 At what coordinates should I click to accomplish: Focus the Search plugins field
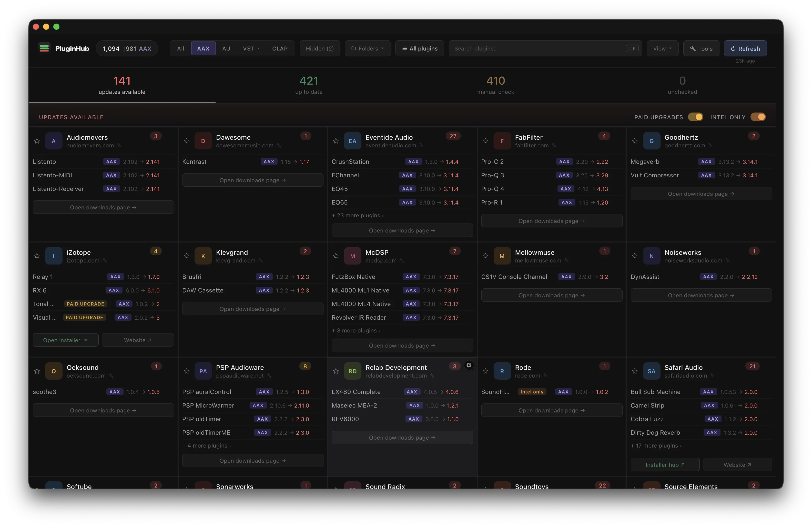point(545,48)
